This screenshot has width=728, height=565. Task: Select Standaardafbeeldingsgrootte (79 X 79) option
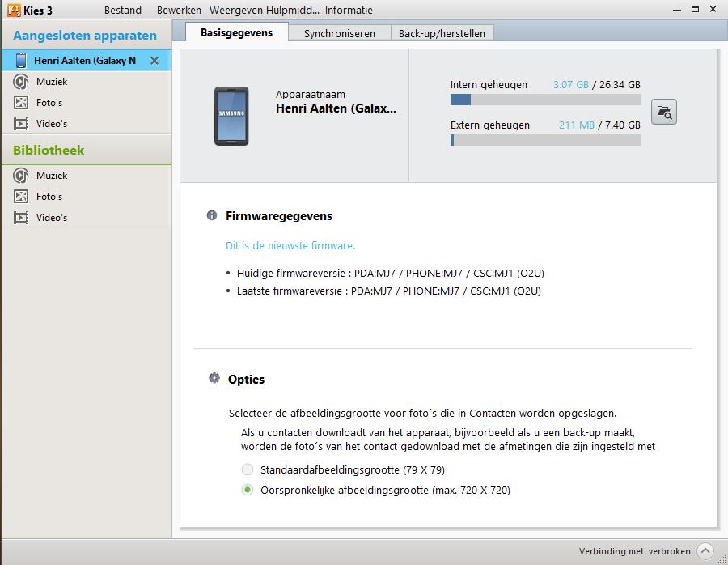(248, 469)
